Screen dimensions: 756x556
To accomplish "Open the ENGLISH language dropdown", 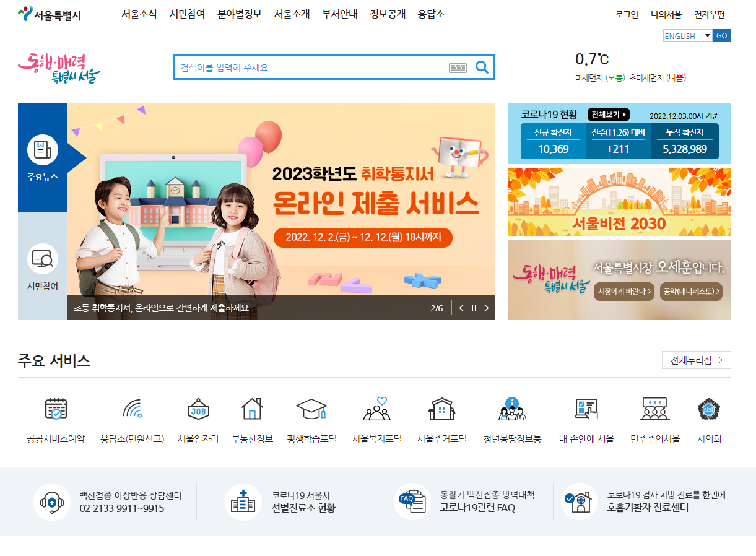I will (688, 36).
